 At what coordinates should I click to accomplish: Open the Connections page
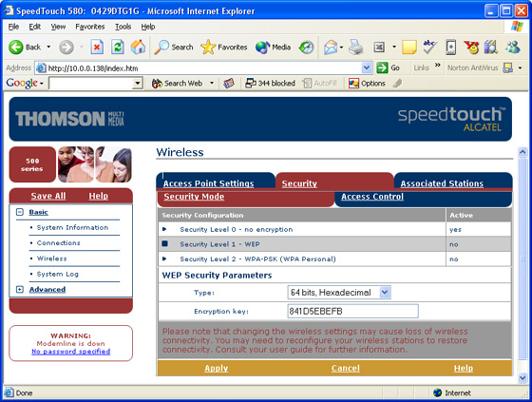point(58,242)
